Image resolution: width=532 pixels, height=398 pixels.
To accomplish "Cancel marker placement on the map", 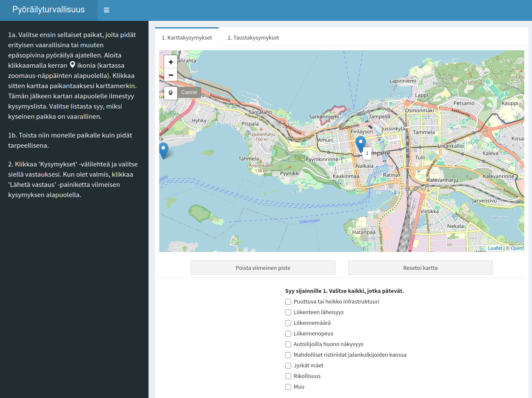I will (x=189, y=92).
